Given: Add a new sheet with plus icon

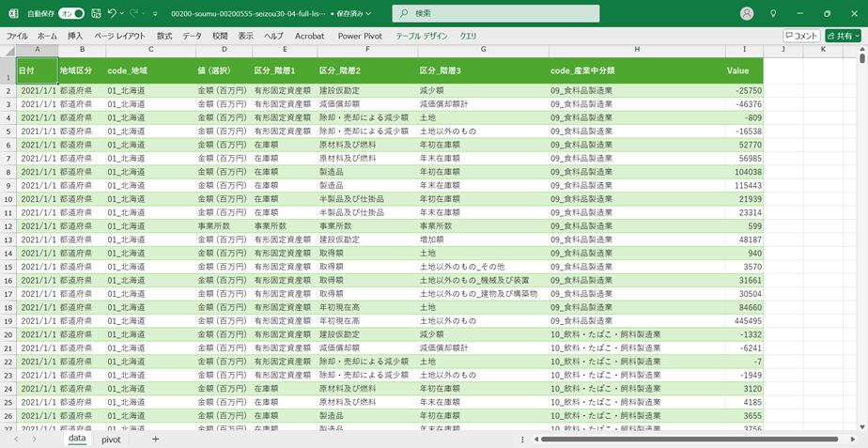Looking at the screenshot, I should 156,439.
